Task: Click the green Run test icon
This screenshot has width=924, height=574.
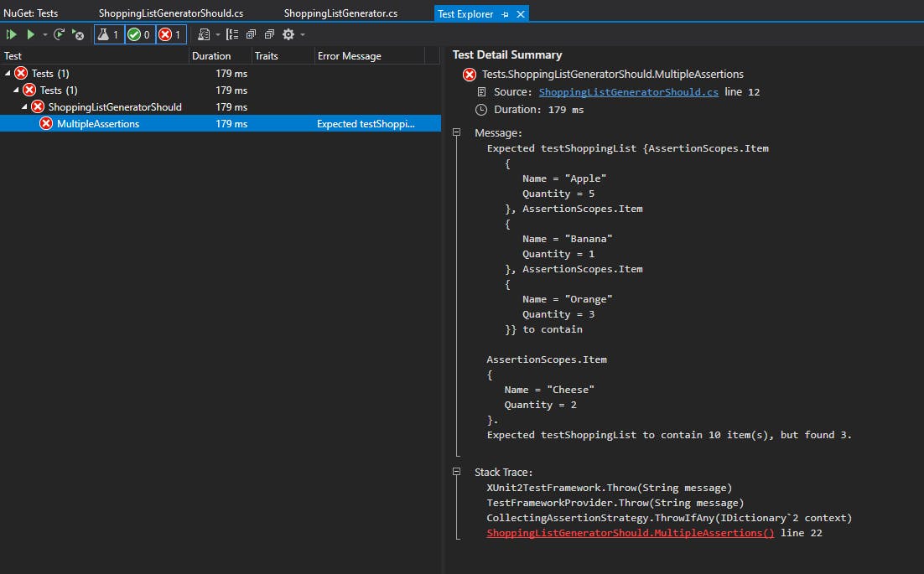Action: (x=31, y=34)
